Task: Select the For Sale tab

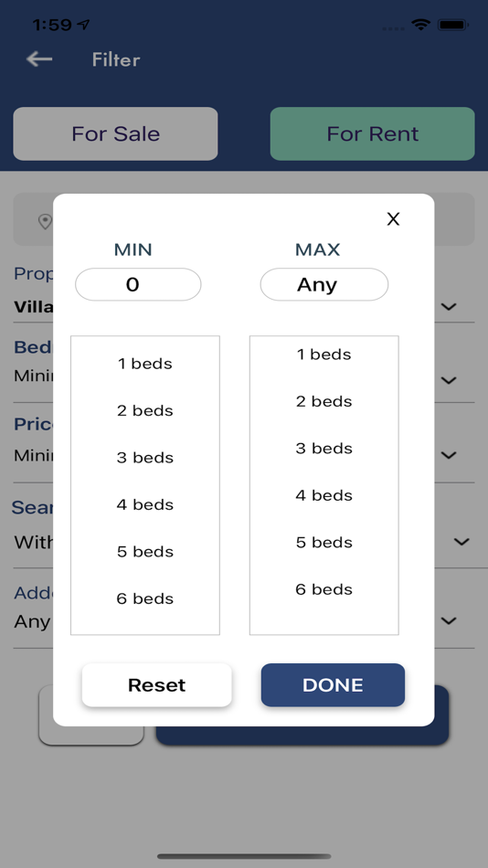Action: tap(115, 134)
